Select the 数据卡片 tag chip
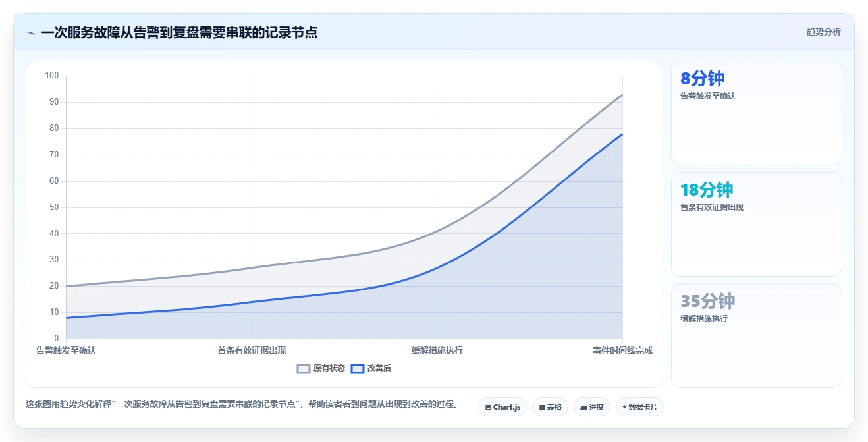 click(x=639, y=407)
